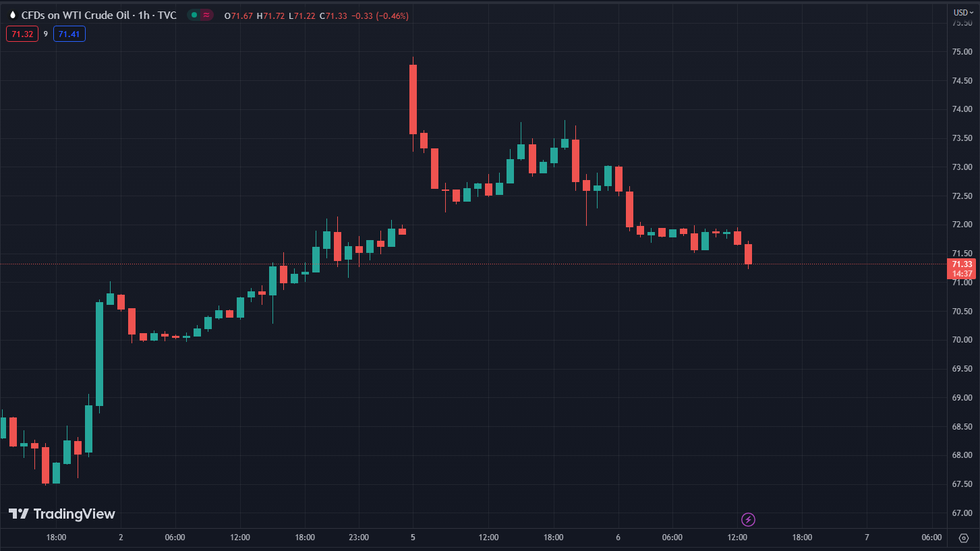
Task: Click the pink approximation data-mode icon
Action: 206,15
